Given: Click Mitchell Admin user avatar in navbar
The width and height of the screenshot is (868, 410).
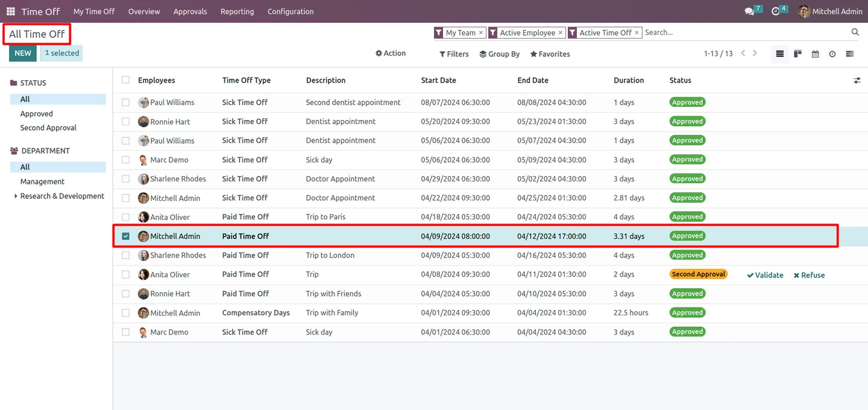Looking at the screenshot, I should click(804, 11).
